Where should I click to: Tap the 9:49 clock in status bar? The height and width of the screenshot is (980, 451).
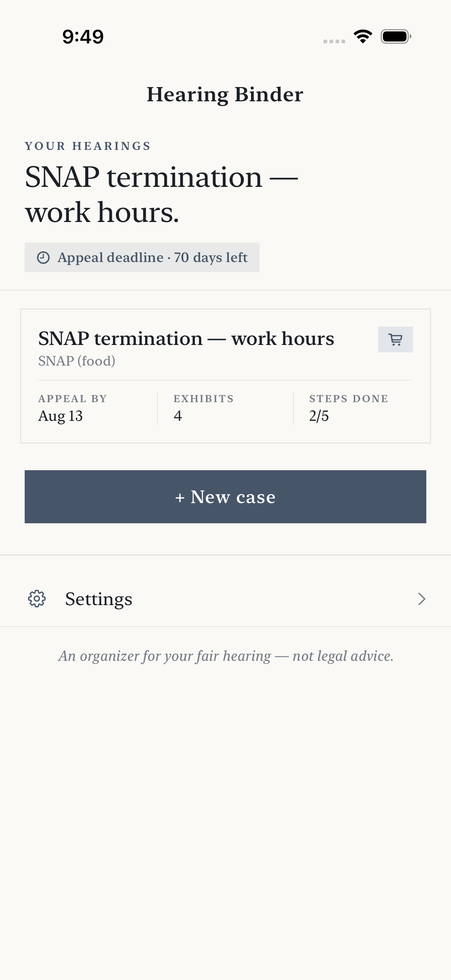(x=83, y=37)
